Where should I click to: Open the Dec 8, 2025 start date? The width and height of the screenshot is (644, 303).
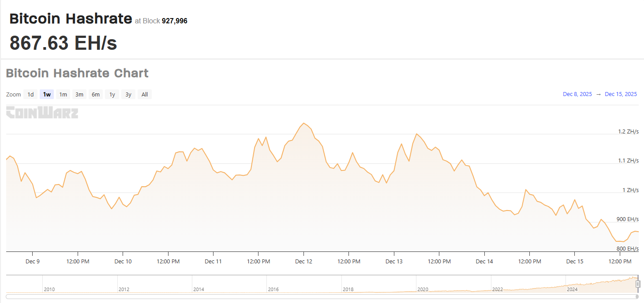click(577, 94)
